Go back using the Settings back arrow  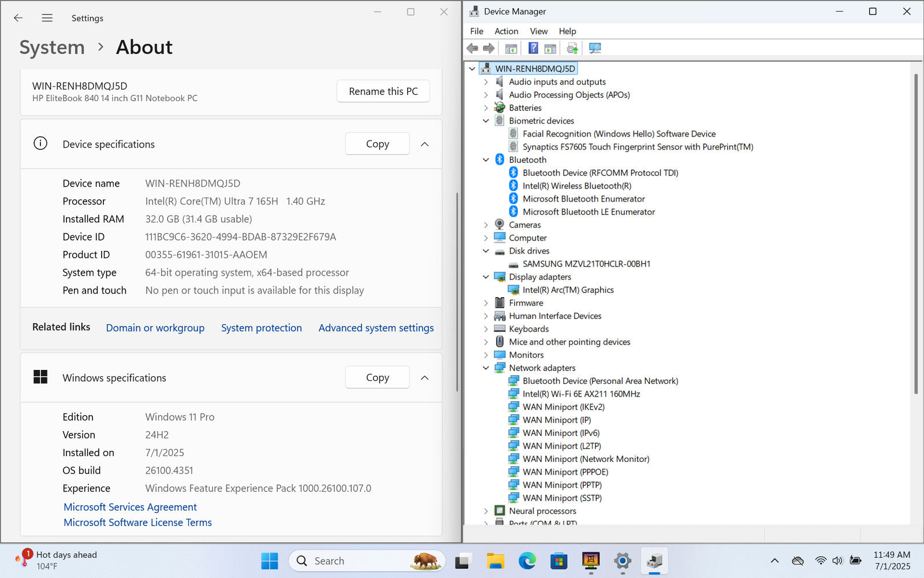pyautogui.click(x=18, y=18)
